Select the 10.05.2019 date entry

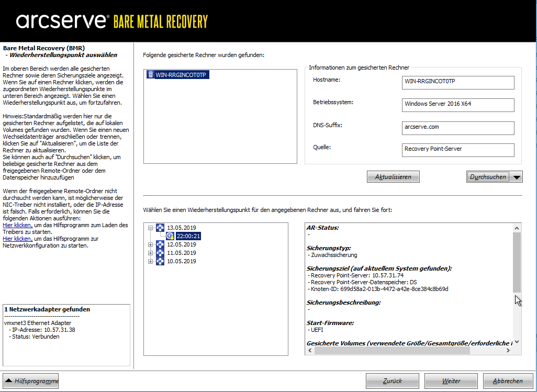(x=182, y=261)
